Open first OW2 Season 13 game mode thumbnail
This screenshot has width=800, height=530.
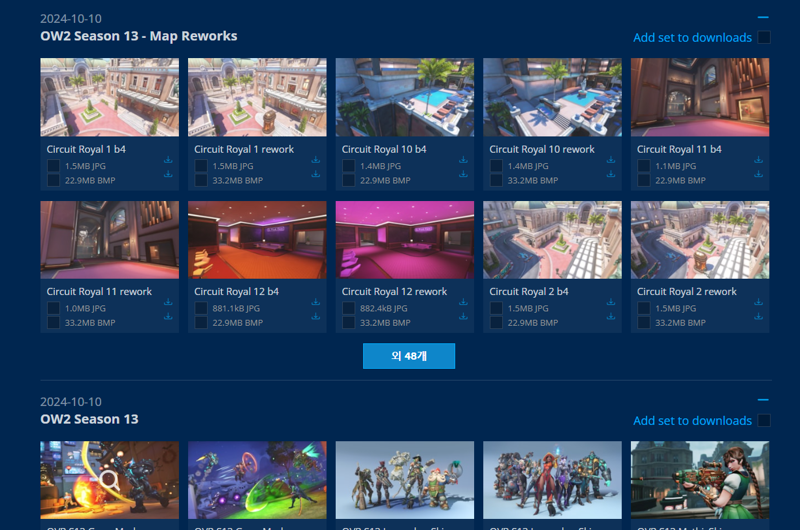pyautogui.click(x=110, y=480)
